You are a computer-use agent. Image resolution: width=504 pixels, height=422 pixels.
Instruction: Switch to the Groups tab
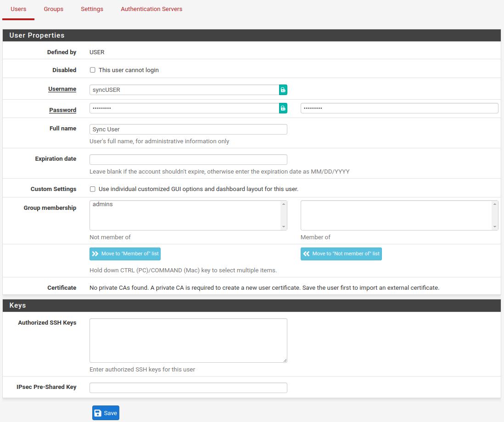[53, 9]
